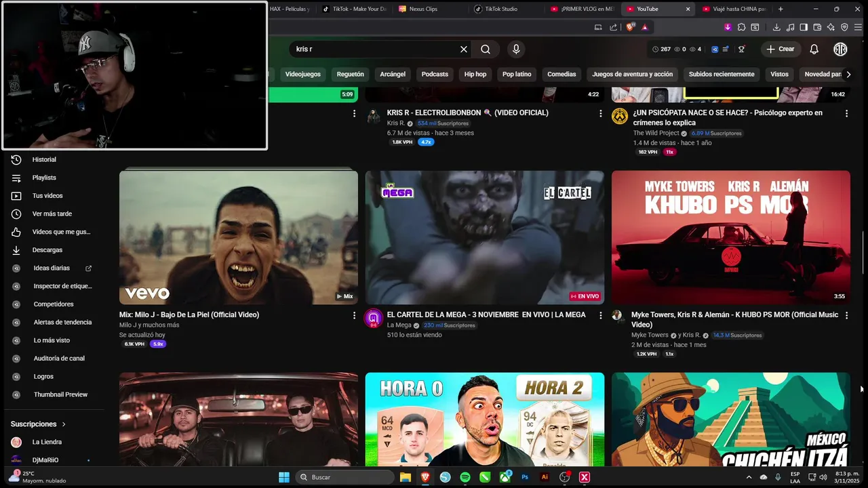Open the Windows Start menu
Viewport: 868px width, 488px height.
284,477
